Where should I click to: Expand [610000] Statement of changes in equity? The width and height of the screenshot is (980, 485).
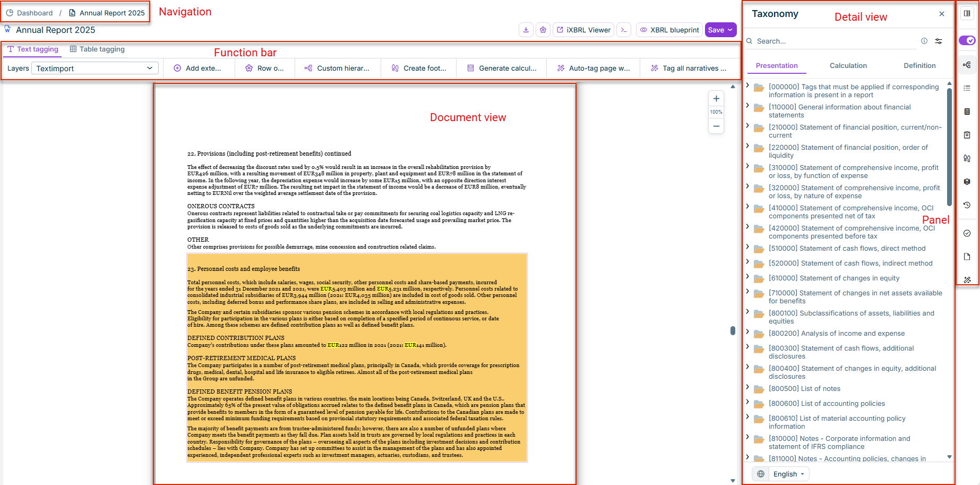tap(747, 276)
